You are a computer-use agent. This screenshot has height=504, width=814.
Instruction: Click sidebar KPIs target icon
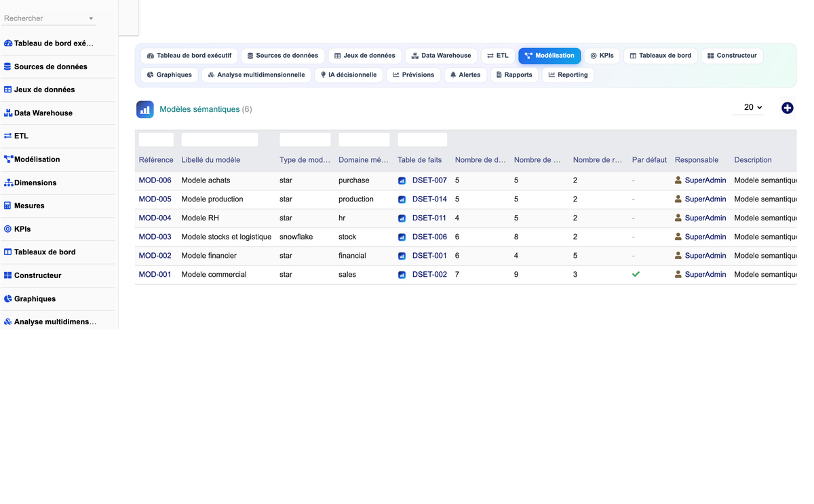click(8, 229)
